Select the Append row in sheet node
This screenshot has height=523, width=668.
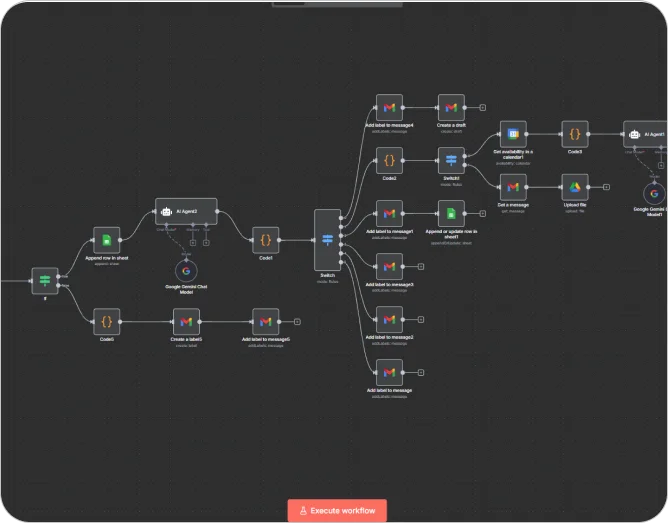[107, 240]
